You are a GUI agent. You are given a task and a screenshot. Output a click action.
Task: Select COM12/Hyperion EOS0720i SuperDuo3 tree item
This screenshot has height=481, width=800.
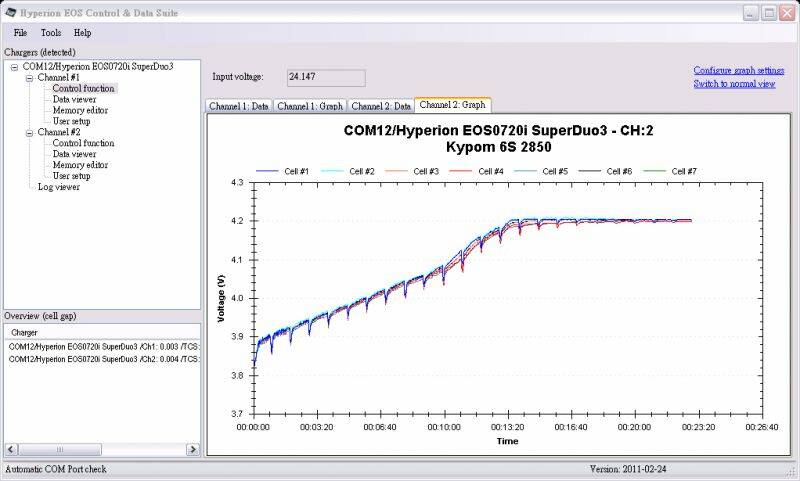98,66
